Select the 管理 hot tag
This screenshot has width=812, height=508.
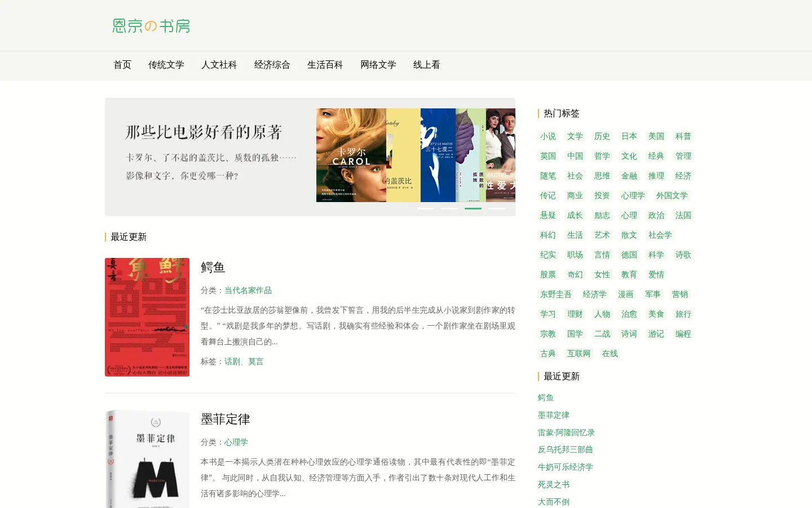coord(683,156)
